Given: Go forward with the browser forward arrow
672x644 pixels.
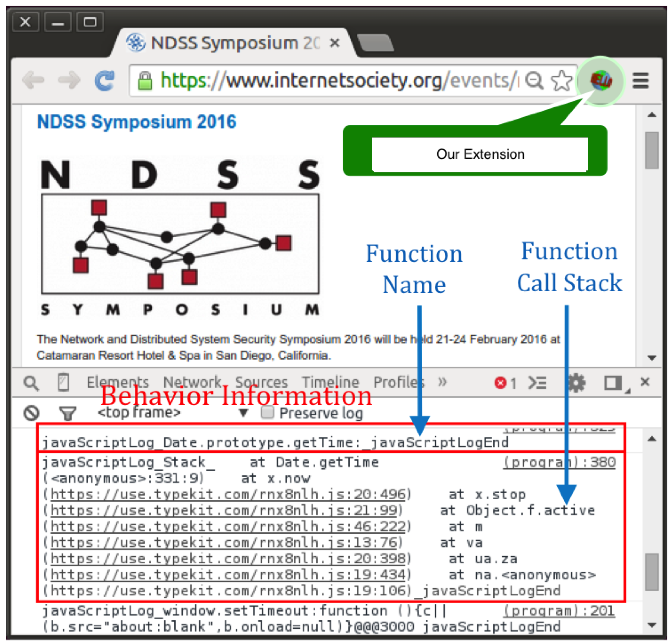Looking at the screenshot, I should pos(68,80).
